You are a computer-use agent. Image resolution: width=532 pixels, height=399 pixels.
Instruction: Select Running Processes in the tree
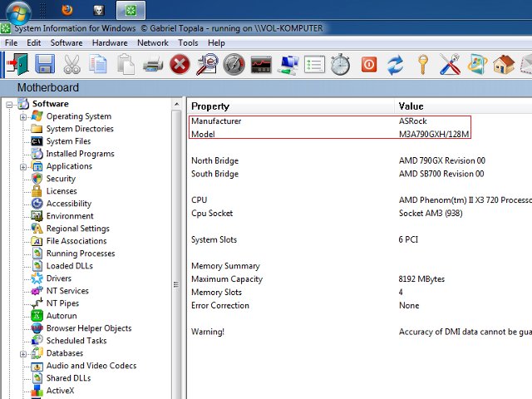(81, 254)
